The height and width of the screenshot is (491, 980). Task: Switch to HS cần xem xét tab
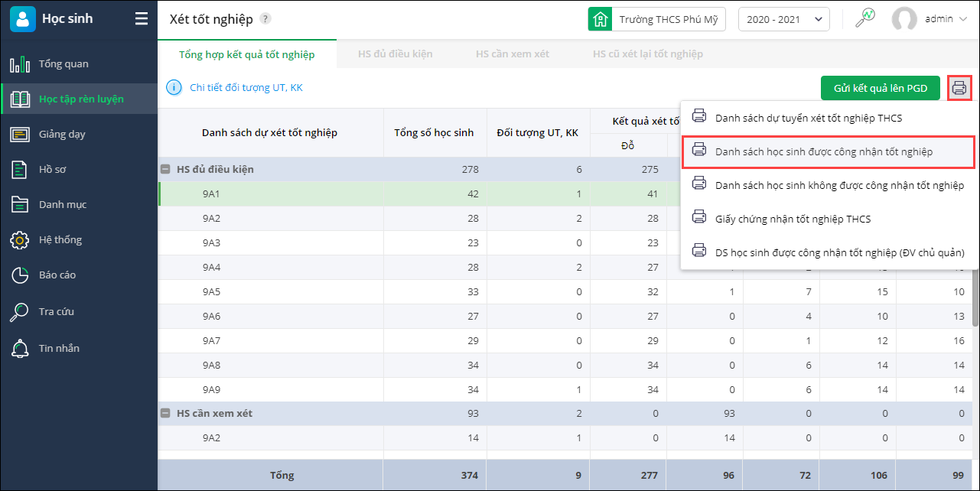click(x=513, y=54)
